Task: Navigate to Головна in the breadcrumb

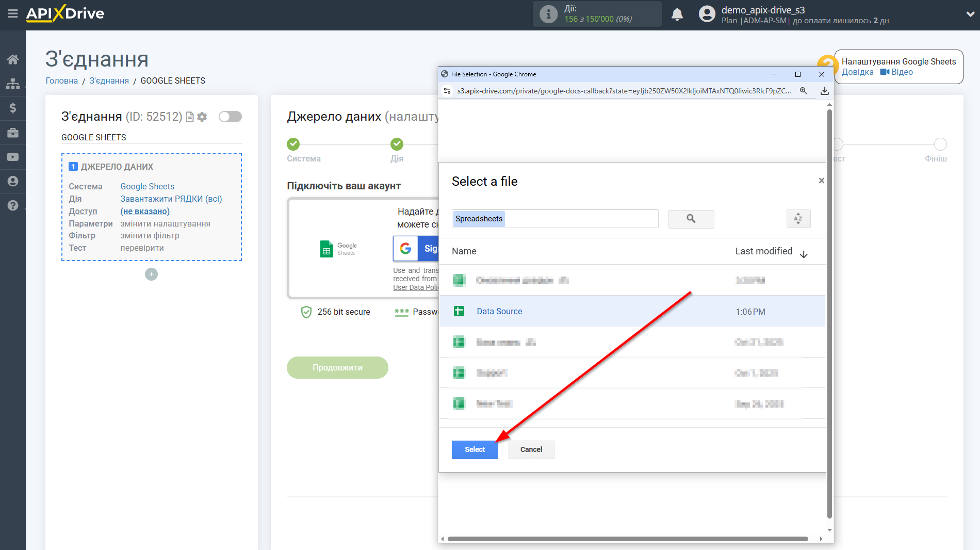Action: point(61,80)
